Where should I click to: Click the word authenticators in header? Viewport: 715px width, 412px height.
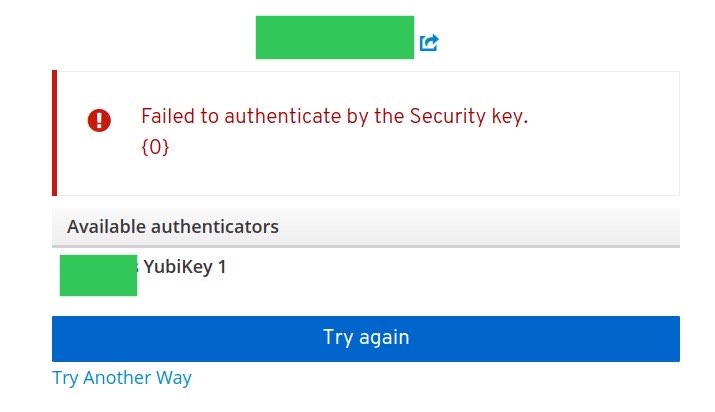pyautogui.click(x=215, y=227)
